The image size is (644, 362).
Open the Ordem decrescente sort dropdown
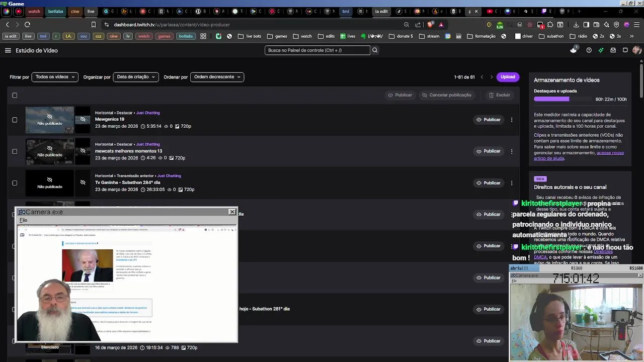pyautogui.click(x=217, y=77)
